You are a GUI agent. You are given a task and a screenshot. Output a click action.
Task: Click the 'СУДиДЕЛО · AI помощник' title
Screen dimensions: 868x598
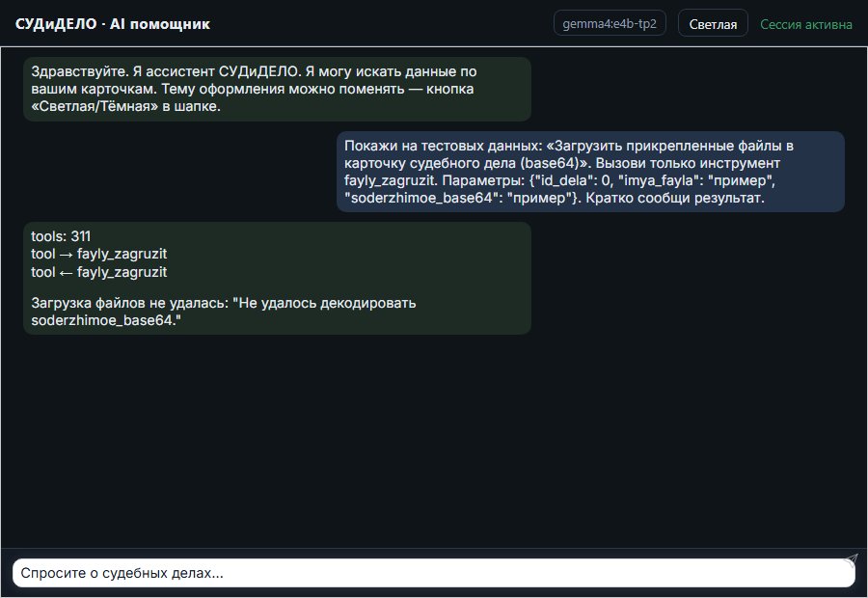coord(113,24)
